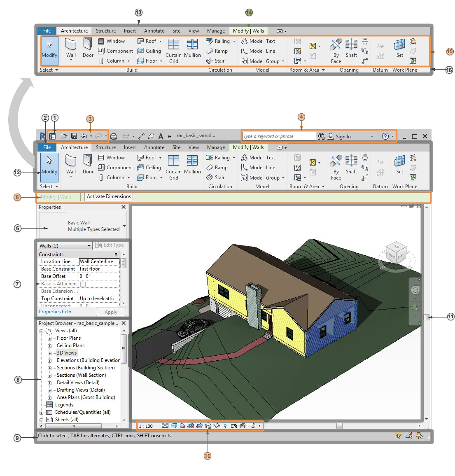Viewport: 455px width, 476px height.
Task: Click Sign In in the title bar
Action: click(339, 136)
